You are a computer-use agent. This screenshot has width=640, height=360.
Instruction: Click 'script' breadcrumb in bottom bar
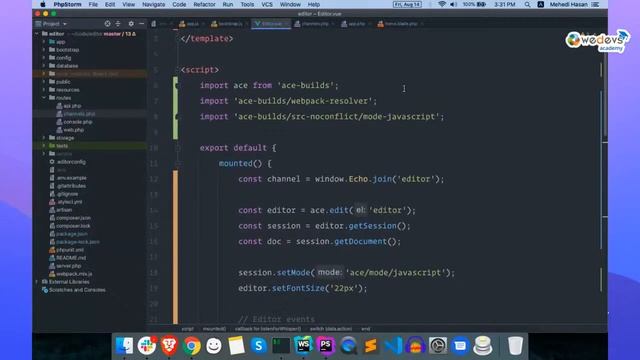tap(187, 329)
